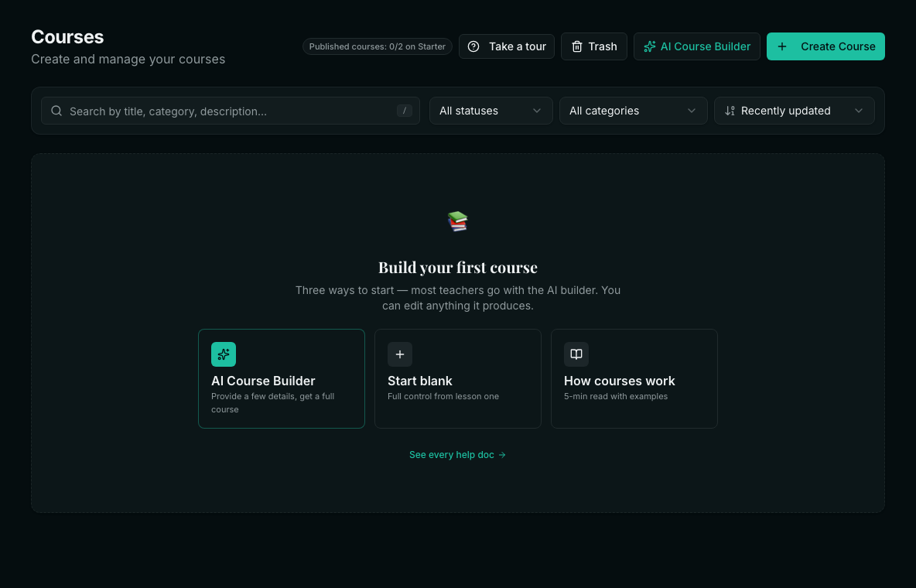Open the Recently updated sort dropdown
This screenshot has height=588, width=916.
coord(795,111)
